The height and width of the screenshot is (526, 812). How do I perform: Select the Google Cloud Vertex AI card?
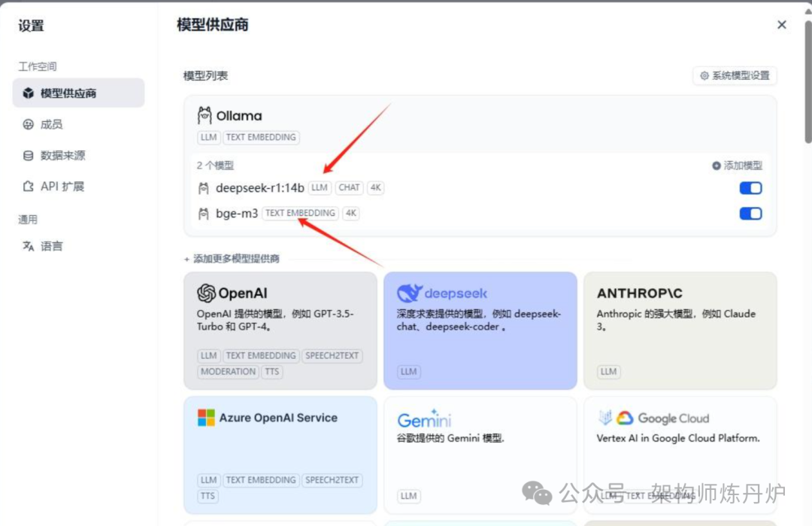(x=680, y=455)
